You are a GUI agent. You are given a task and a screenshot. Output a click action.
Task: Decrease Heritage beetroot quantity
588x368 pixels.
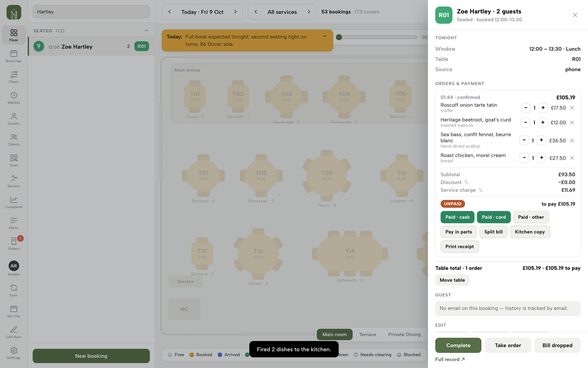pos(526,122)
